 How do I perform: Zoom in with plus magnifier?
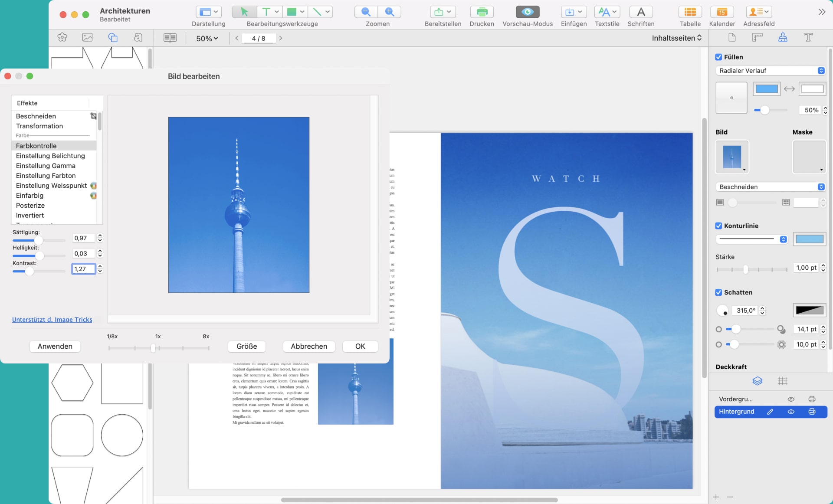(390, 12)
